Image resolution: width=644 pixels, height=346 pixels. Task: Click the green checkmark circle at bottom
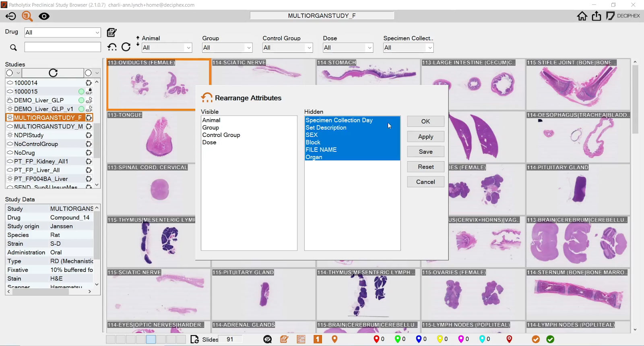550,340
